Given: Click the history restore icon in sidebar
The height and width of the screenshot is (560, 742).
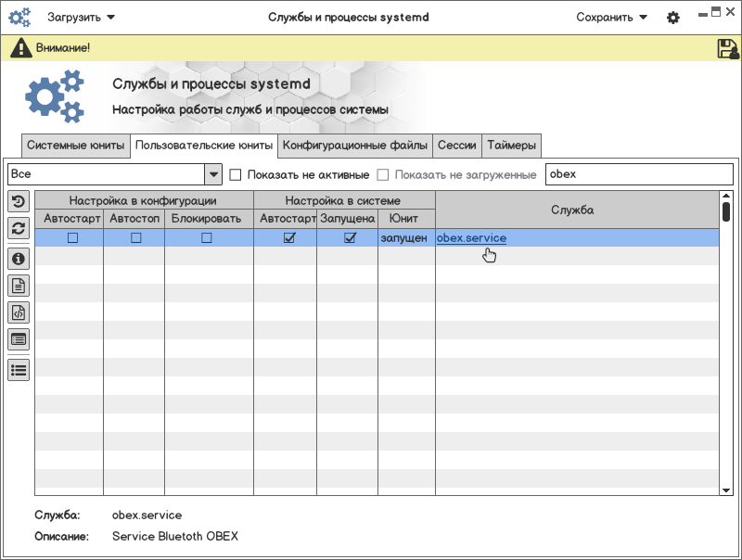Looking at the screenshot, I should (x=19, y=201).
